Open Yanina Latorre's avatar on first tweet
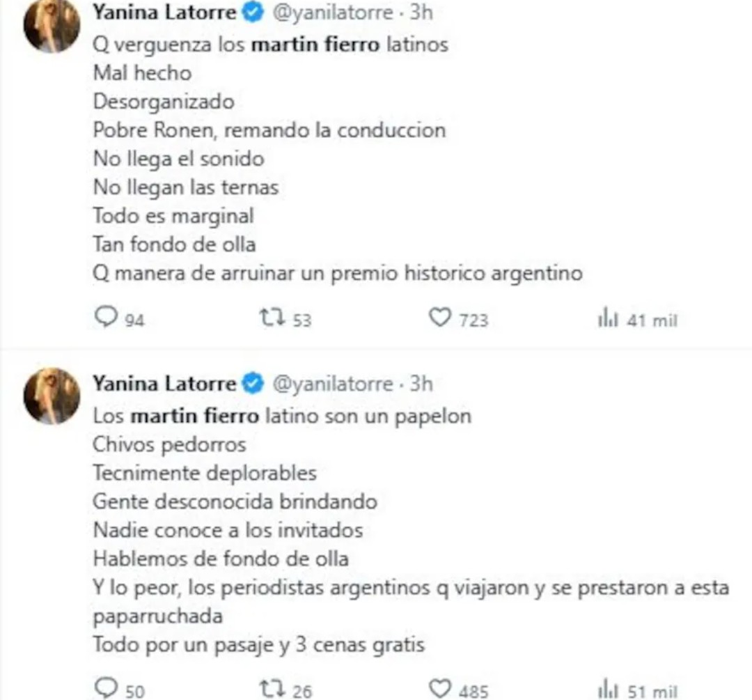The height and width of the screenshot is (700, 752). tap(52, 26)
